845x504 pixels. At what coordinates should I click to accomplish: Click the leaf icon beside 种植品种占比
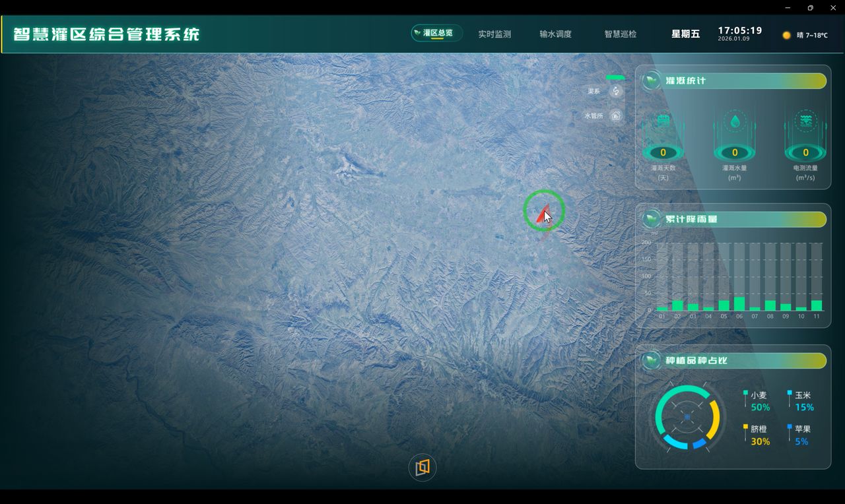[652, 360]
